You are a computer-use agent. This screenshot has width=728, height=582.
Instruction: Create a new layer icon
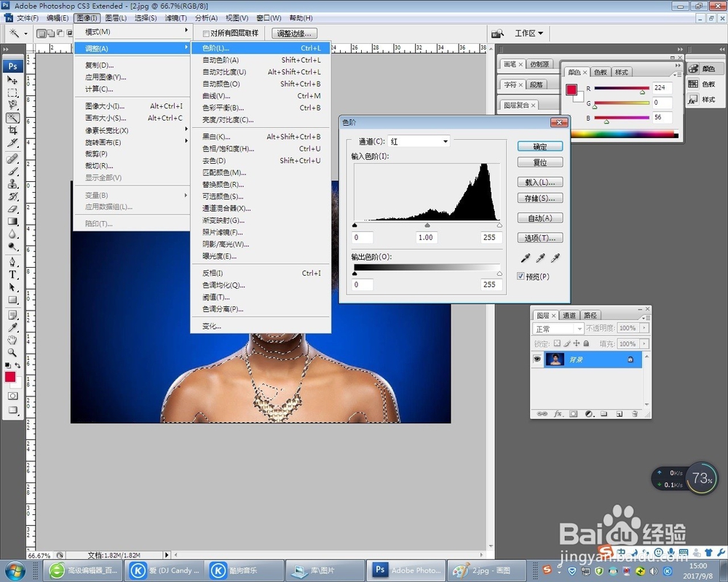tap(620, 413)
